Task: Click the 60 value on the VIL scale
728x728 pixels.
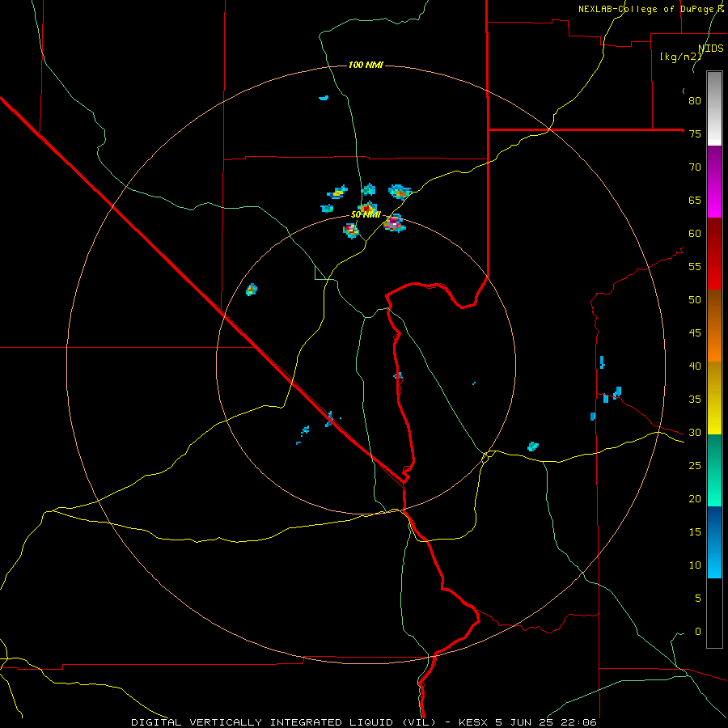Action: point(695,234)
